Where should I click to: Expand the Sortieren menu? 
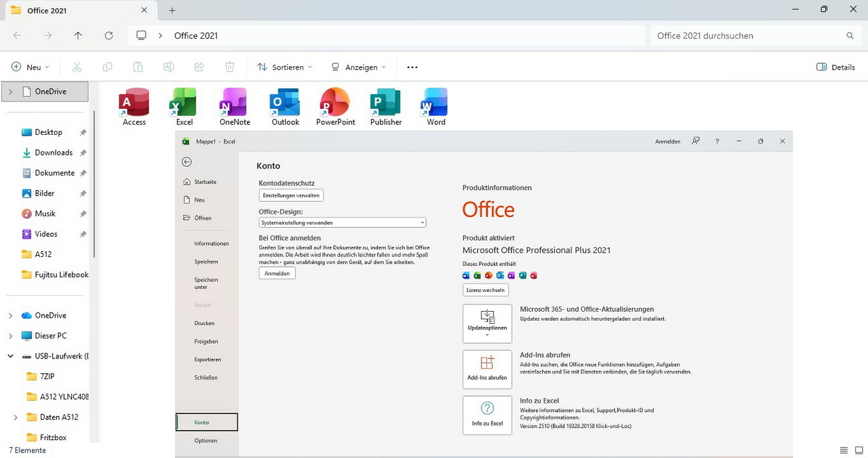tap(285, 67)
